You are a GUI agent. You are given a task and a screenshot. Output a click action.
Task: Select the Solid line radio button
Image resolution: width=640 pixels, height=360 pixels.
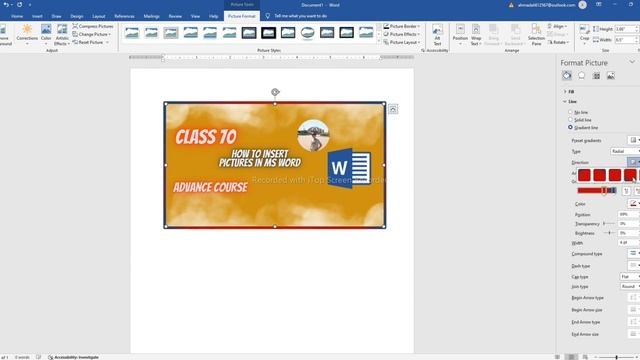[570, 120]
